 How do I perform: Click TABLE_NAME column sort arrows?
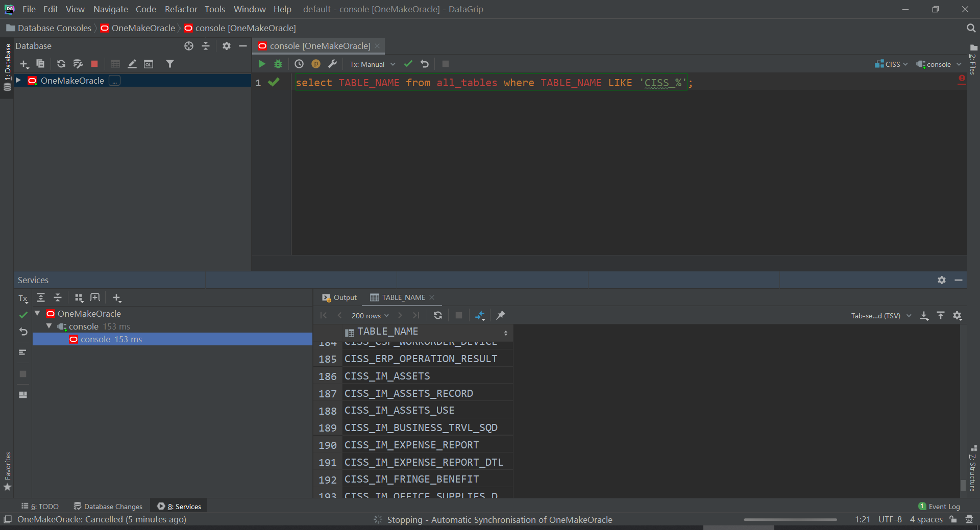[505, 333]
